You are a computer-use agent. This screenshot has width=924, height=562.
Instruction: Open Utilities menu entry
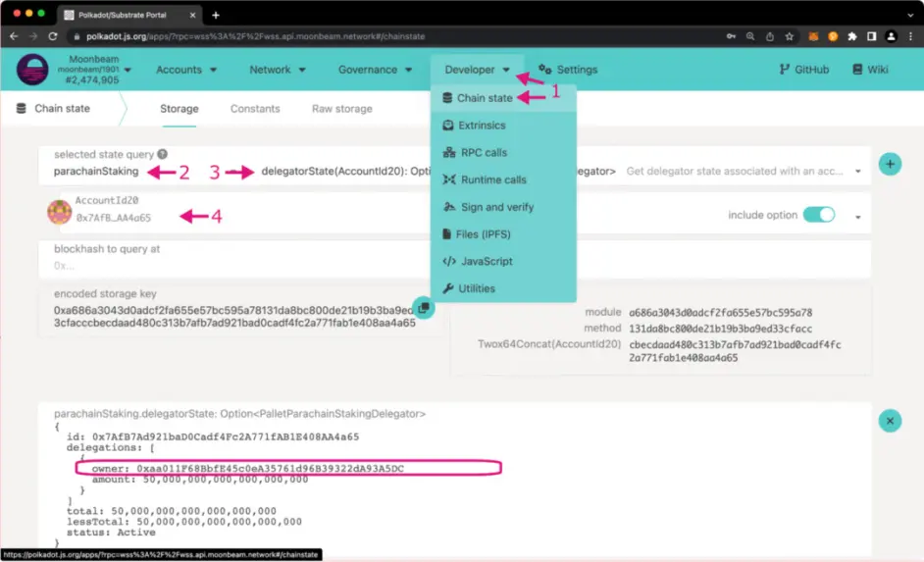[x=503, y=288]
